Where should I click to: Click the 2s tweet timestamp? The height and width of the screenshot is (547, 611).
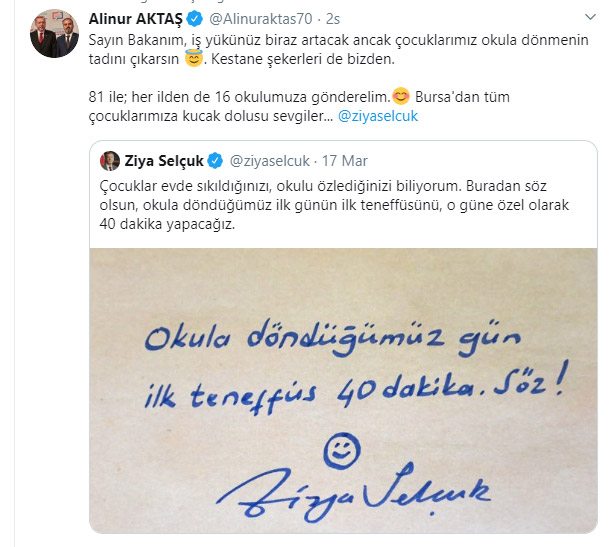pos(333,19)
